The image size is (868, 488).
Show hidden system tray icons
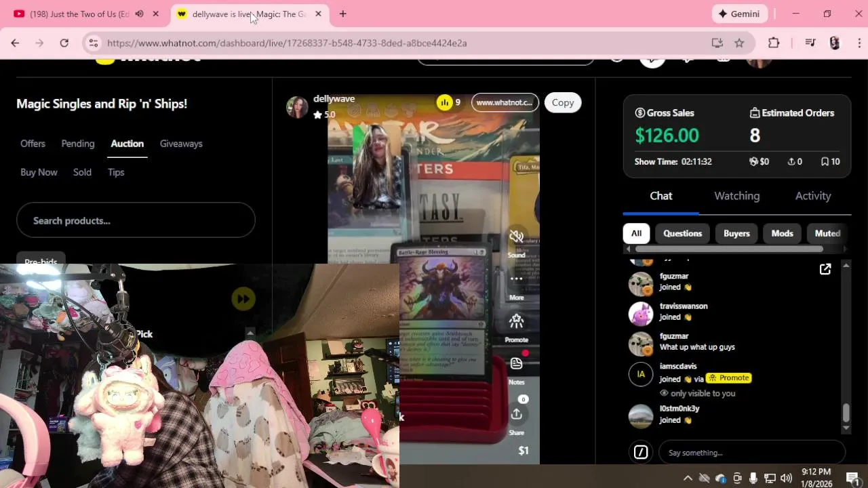688,478
